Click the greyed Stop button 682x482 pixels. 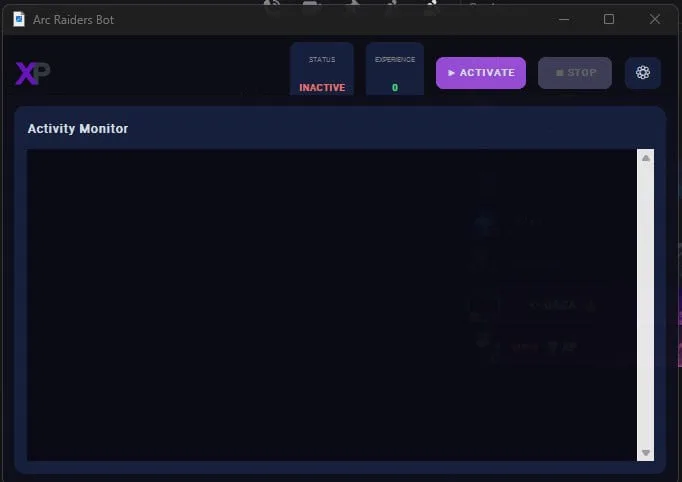575,73
